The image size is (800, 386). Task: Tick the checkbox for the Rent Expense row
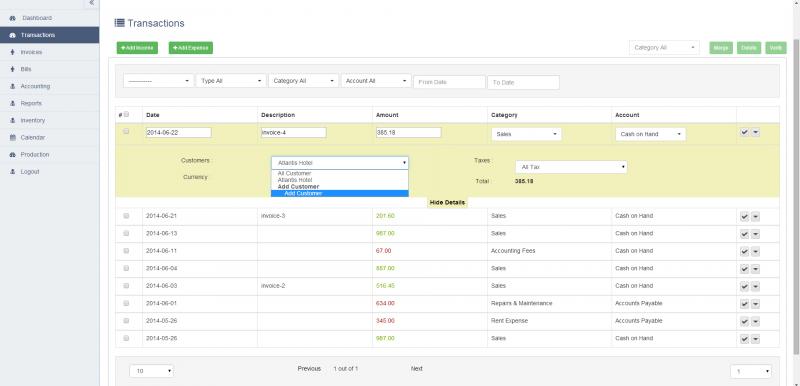point(127,320)
